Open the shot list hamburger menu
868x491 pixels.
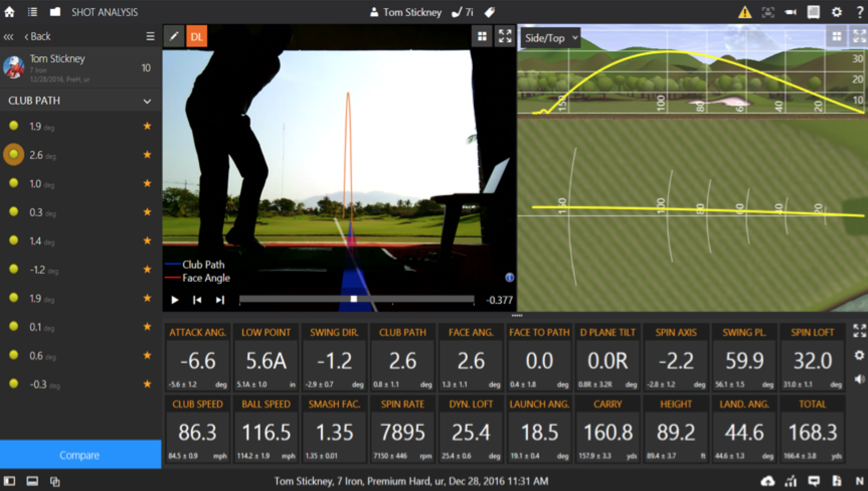pyautogui.click(x=150, y=36)
